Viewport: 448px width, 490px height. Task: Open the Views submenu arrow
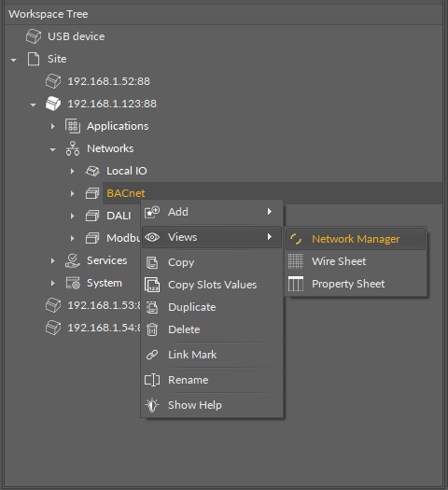pos(270,237)
